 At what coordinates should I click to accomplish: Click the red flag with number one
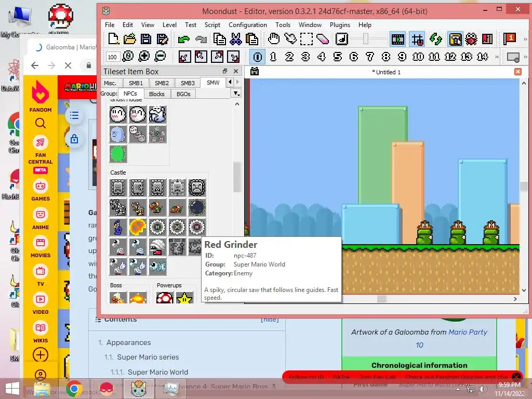click(x=510, y=39)
